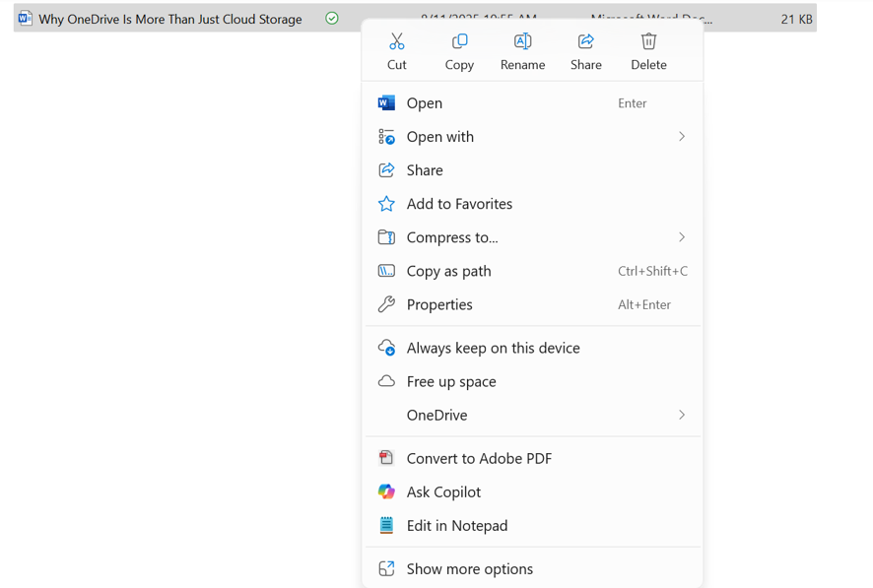The image size is (873, 588).
Task: Choose Copy as path
Action: pos(533,271)
